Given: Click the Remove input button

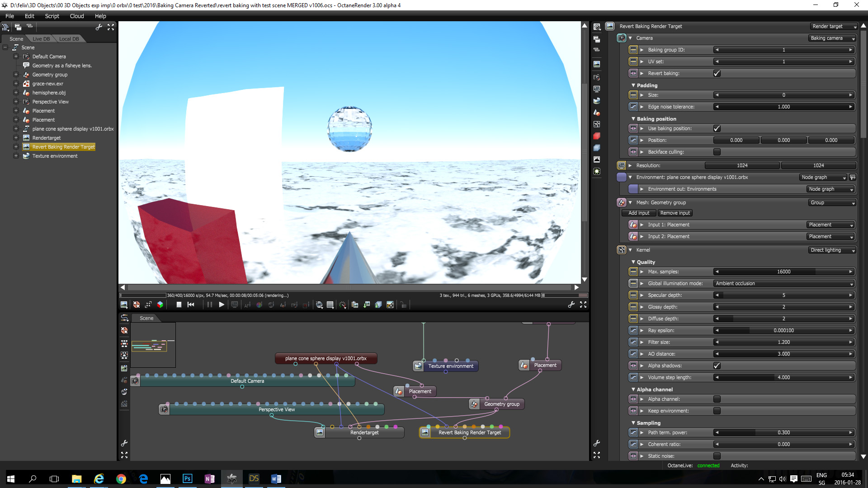Looking at the screenshot, I should (x=675, y=213).
